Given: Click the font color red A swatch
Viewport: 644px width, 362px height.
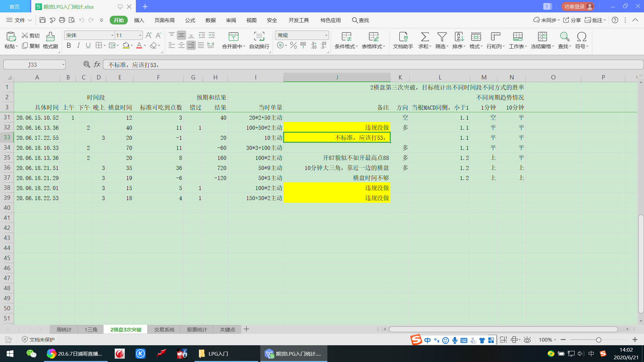Looking at the screenshot, I should (139, 45).
